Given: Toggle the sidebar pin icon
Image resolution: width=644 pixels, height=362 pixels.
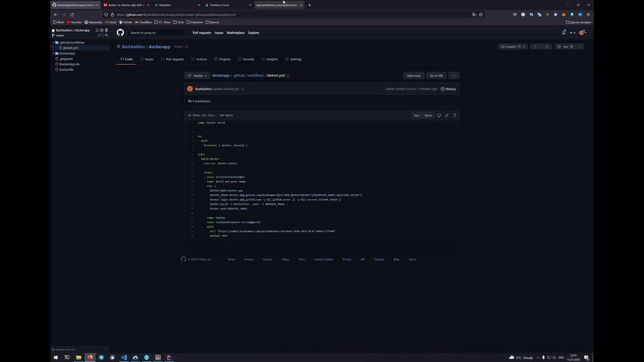Looking at the screenshot, I should click(106, 30).
